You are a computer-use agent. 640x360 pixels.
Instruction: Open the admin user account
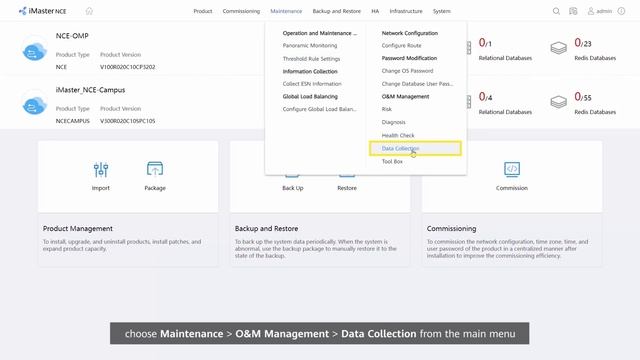(600, 11)
